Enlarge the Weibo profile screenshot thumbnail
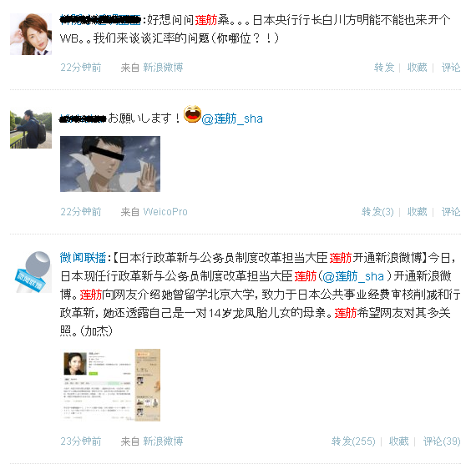This screenshot has width=476, height=464. (110, 385)
